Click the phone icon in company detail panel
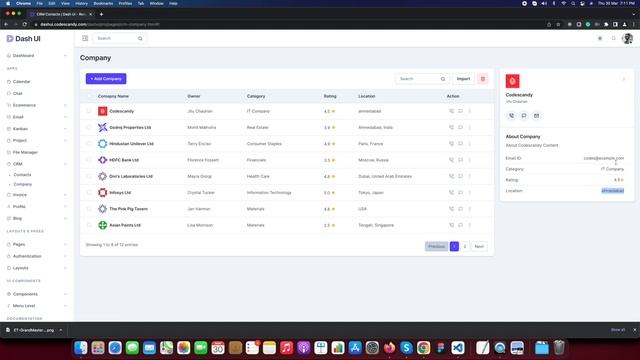640x360 pixels. pos(511,116)
